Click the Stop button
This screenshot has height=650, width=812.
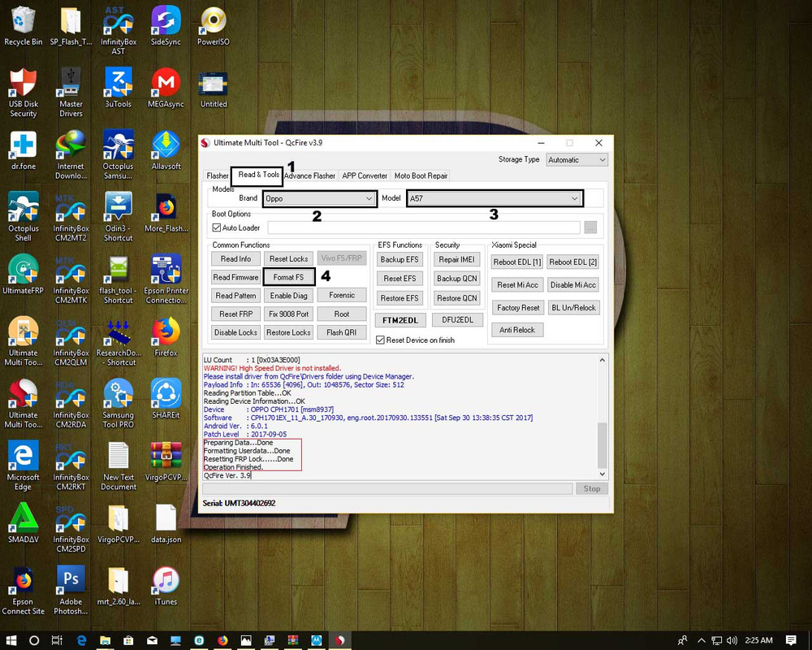(x=591, y=488)
